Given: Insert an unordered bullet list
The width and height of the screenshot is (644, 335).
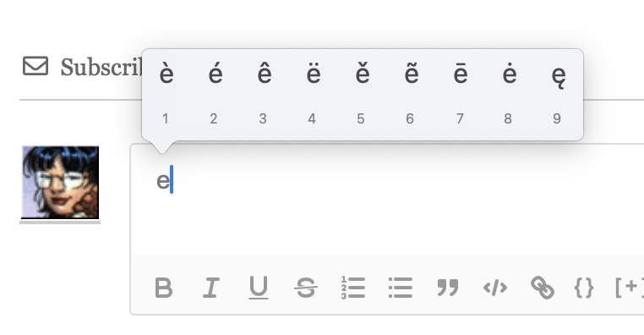Looking at the screenshot, I should tap(401, 288).
